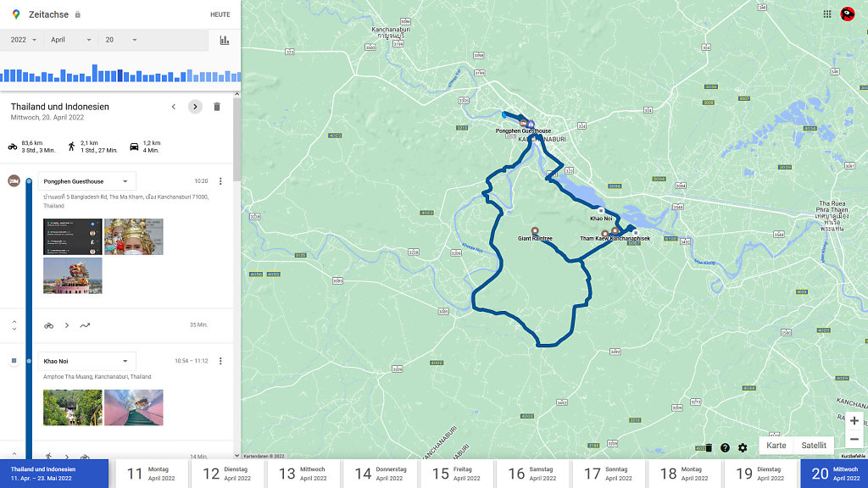Image resolution: width=868 pixels, height=488 pixels.
Task: Open more options for Khao Noi entry
Action: pos(220,361)
